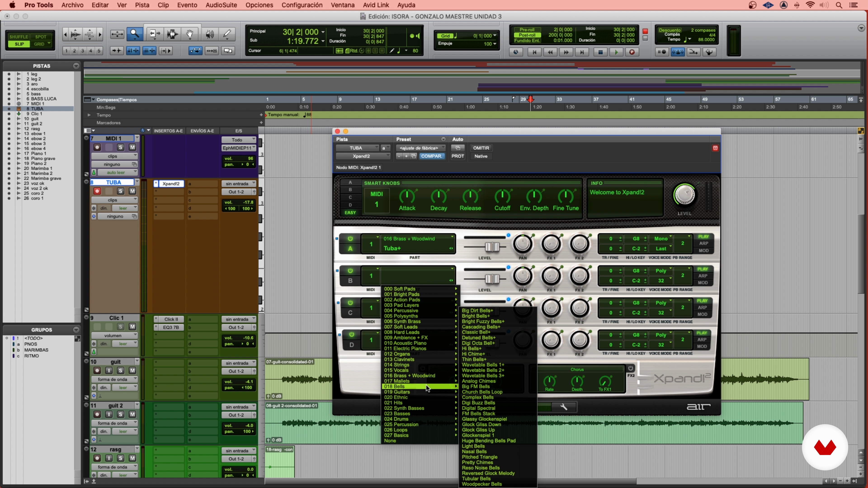This screenshot has height=488, width=868.
Task: Click the COMPAR. button in plugin header
Action: point(431,156)
